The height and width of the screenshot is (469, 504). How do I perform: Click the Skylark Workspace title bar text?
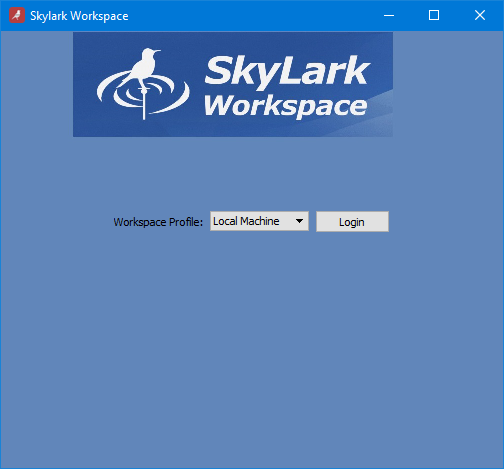click(79, 16)
